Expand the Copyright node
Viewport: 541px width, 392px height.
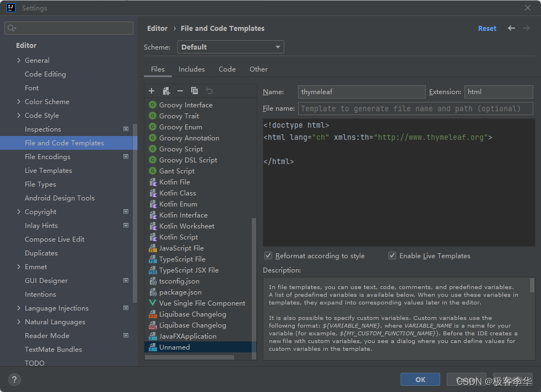(19, 211)
